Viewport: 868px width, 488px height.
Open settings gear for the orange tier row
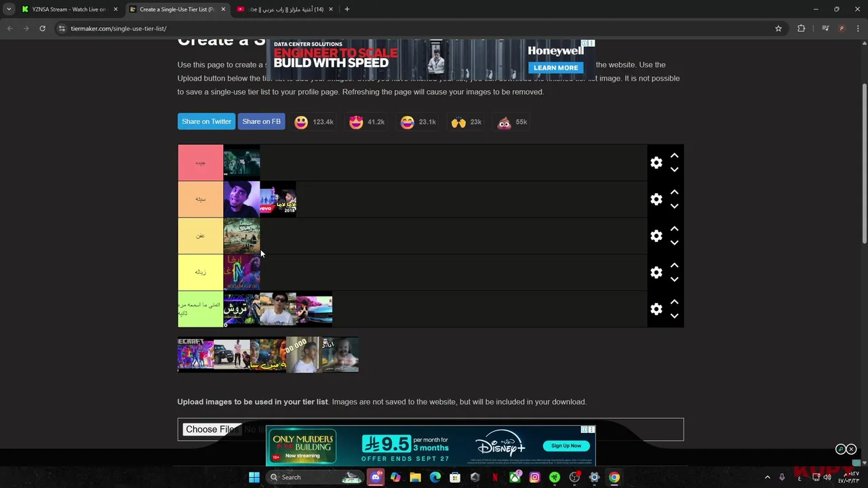click(656, 199)
